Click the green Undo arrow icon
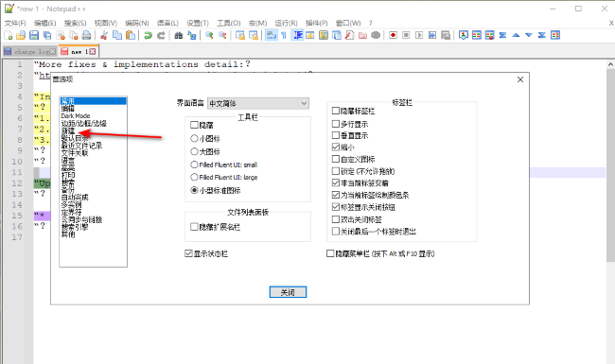Screen dimensions: 615x364 (148, 35)
